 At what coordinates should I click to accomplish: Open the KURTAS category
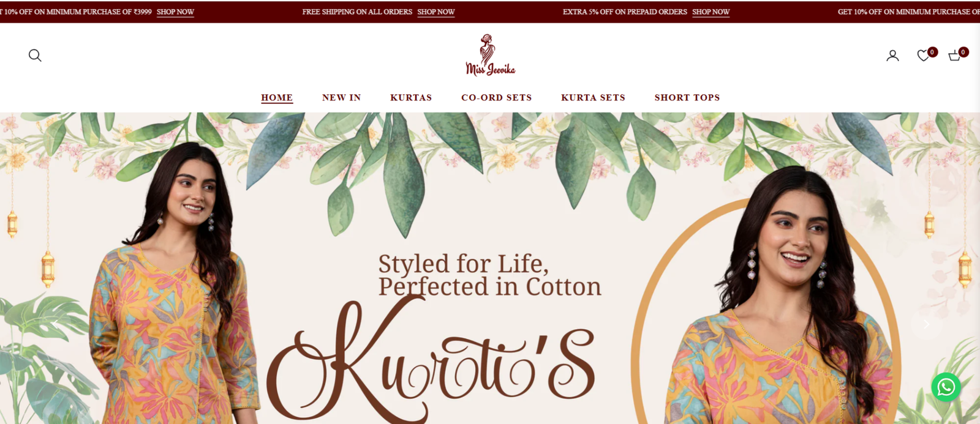(411, 97)
